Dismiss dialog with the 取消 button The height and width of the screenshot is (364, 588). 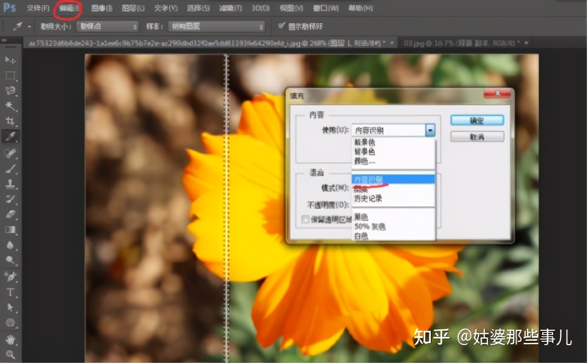tap(477, 136)
